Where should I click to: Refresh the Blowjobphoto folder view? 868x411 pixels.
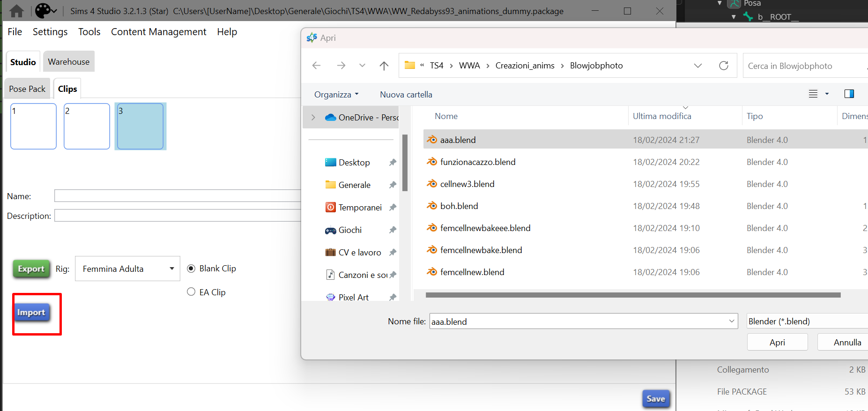pyautogui.click(x=724, y=66)
